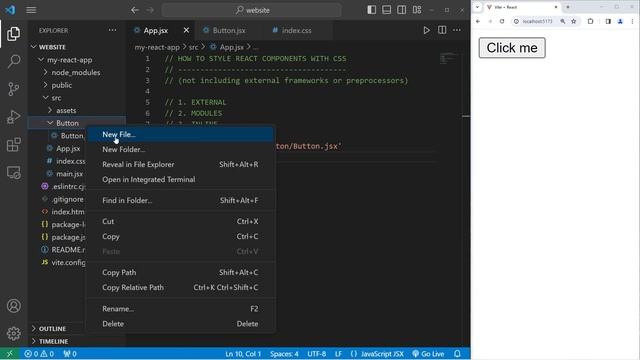Open notifications bell in status bar
Image resolution: width=640 pixels, height=360 pixels.
(458, 354)
